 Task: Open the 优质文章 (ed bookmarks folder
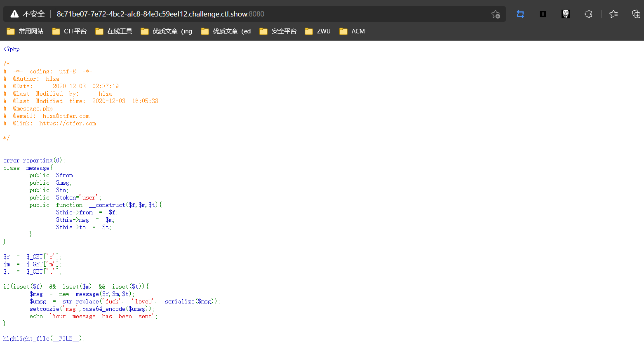(x=226, y=31)
